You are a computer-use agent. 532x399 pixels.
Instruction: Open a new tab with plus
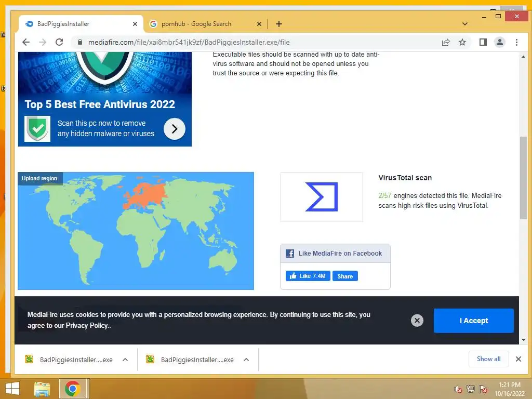coord(278,24)
